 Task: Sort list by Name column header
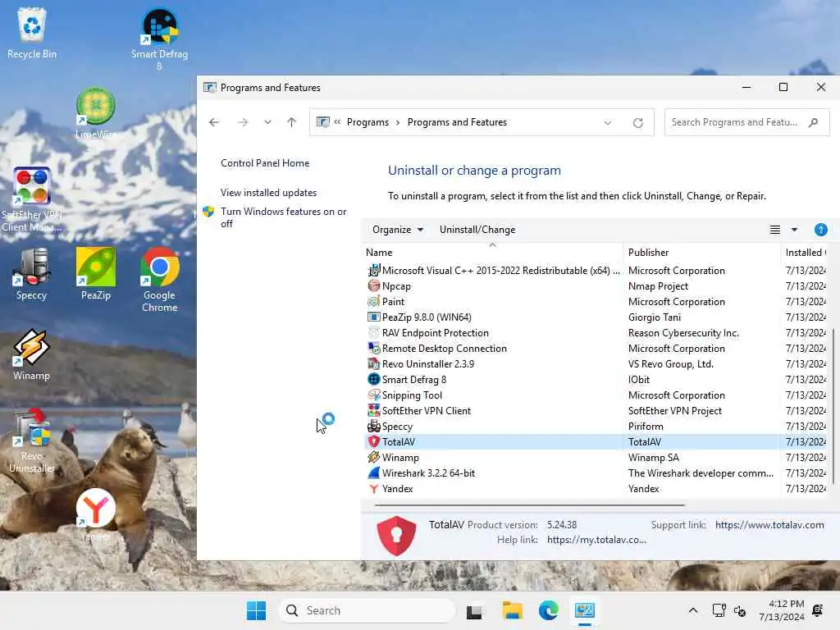coord(492,253)
